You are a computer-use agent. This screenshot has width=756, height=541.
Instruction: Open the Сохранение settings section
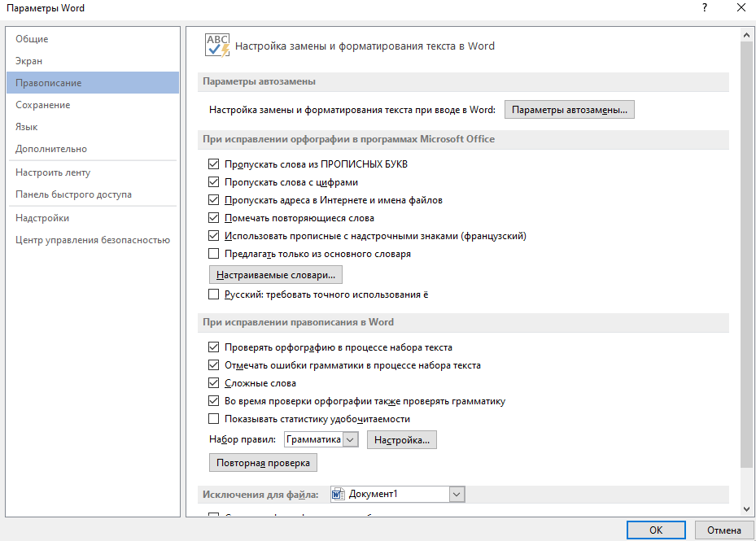tap(42, 105)
